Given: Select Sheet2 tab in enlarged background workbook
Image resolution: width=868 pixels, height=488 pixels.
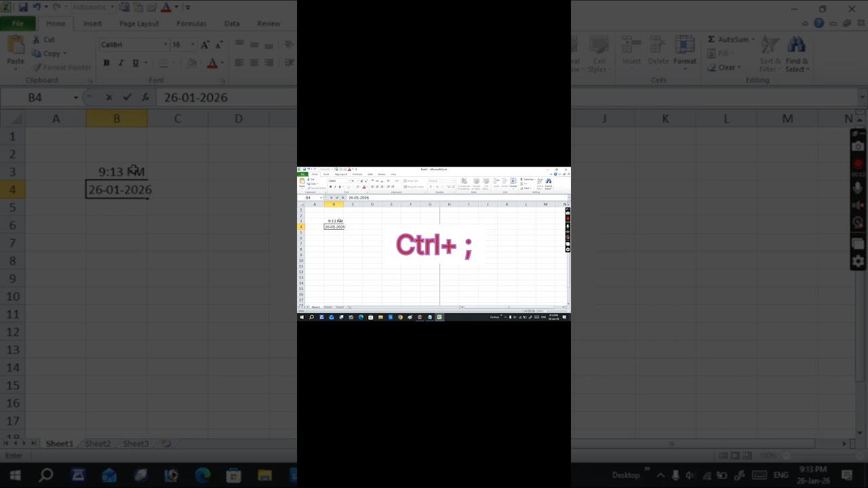Looking at the screenshot, I should (98, 443).
